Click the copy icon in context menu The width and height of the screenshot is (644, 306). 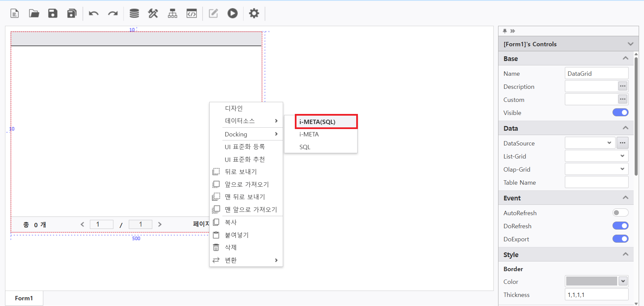(x=216, y=222)
